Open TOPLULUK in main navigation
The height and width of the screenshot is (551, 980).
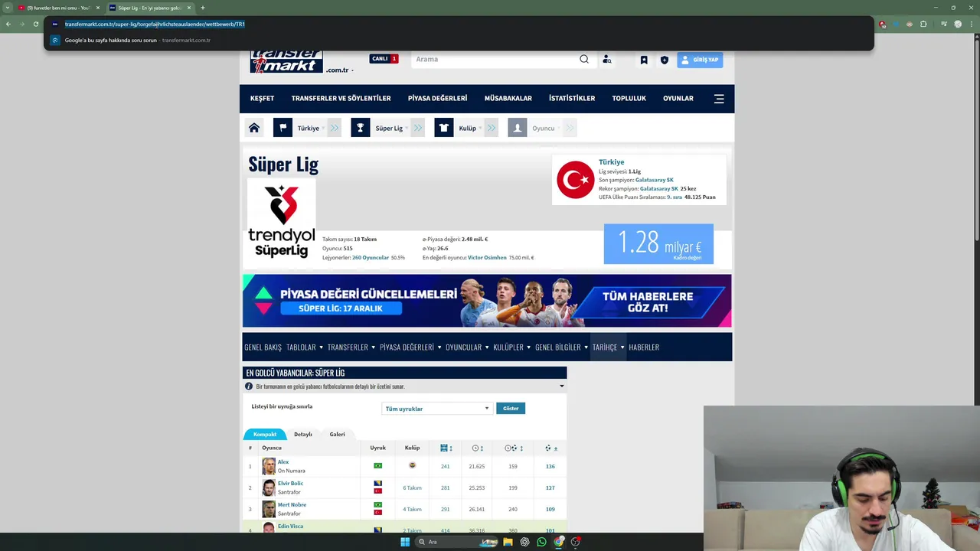(x=629, y=99)
